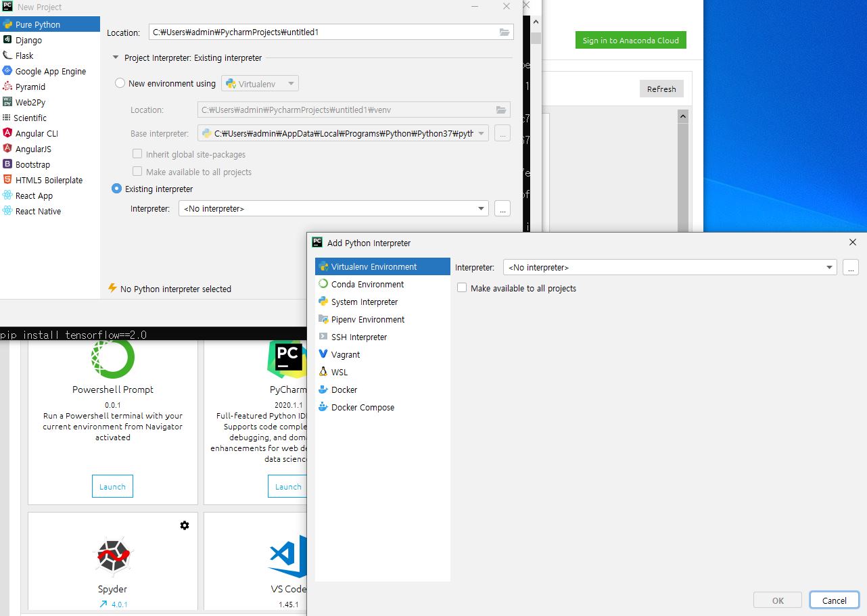Click Anaconda Navigator vertical scrollbar
The width and height of the screenshot is (867, 616).
click(682, 172)
